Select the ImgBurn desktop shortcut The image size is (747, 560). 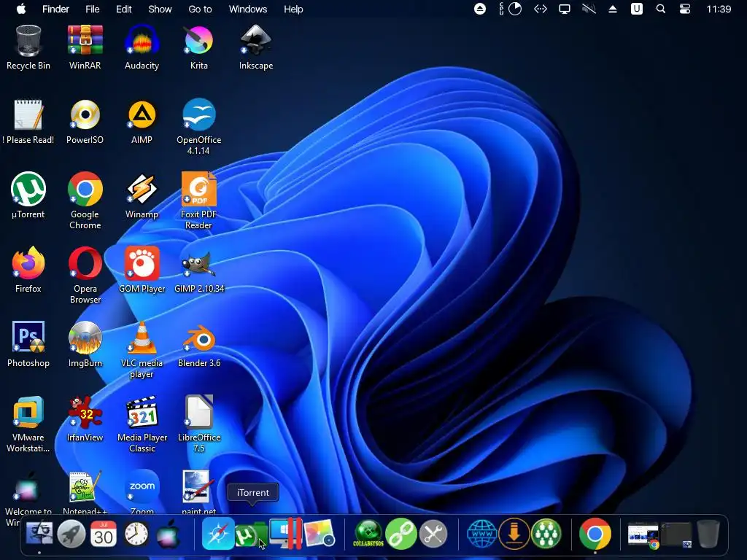pyautogui.click(x=85, y=345)
